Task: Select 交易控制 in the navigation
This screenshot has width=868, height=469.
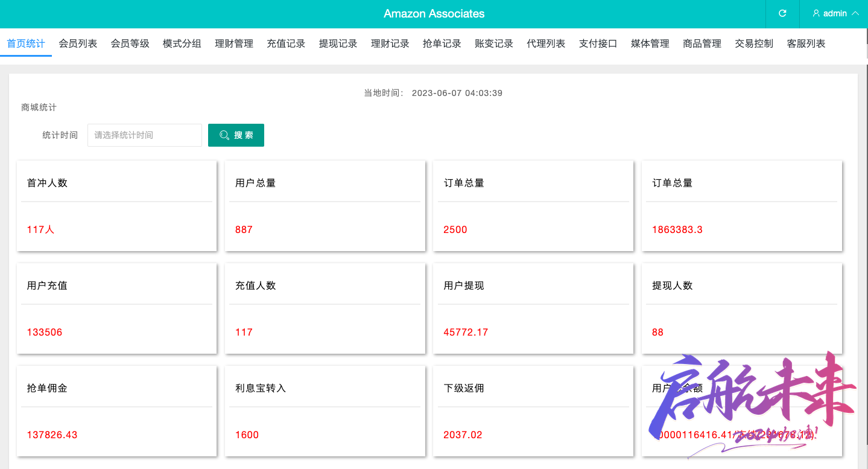Action: pyautogui.click(x=754, y=43)
